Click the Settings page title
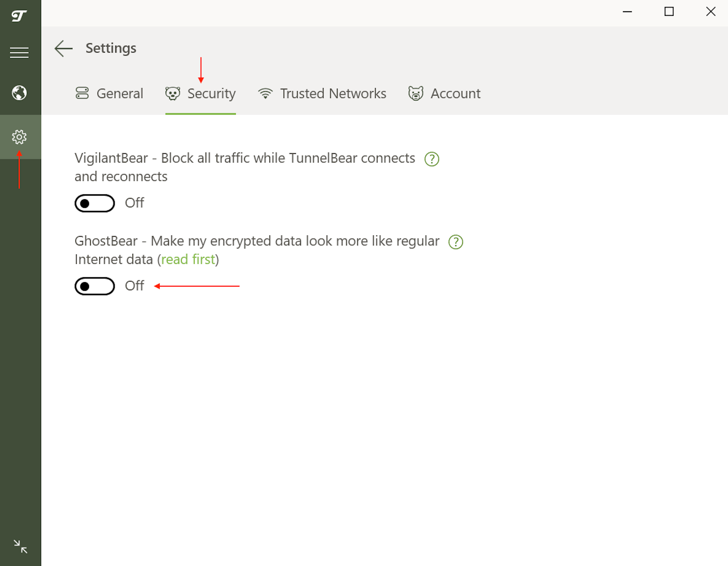 (111, 48)
